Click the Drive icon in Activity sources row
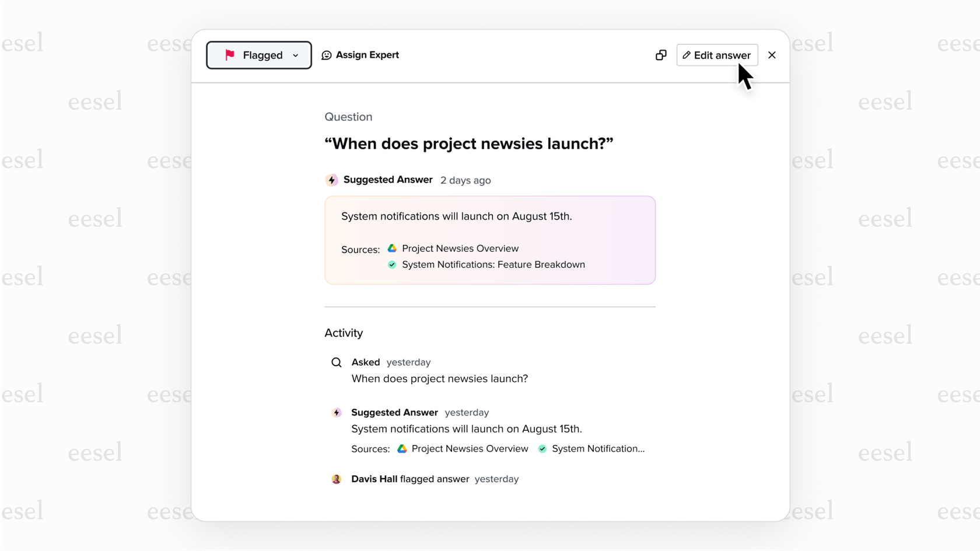980x551 pixels. click(402, 448)
